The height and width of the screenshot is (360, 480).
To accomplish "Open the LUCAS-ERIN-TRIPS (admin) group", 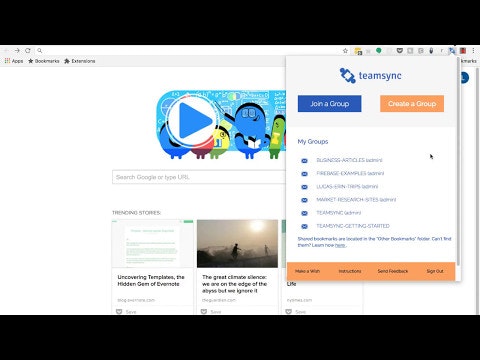I will coord(347,186).
